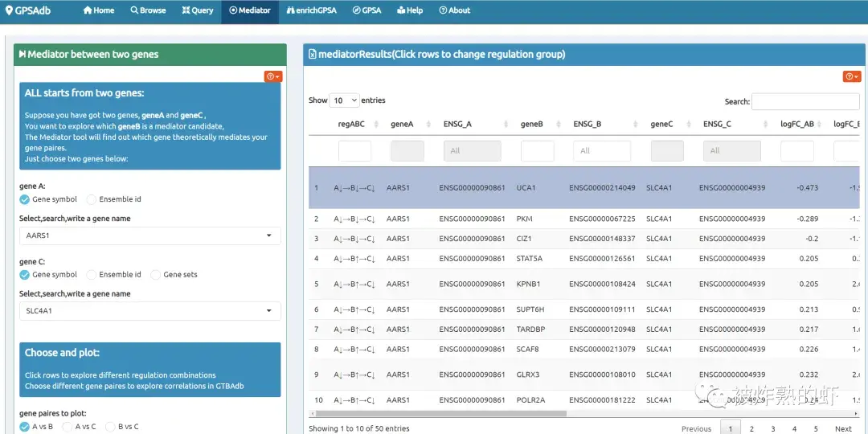Sort table by regABC column arrows

click(x=376, y=125)
